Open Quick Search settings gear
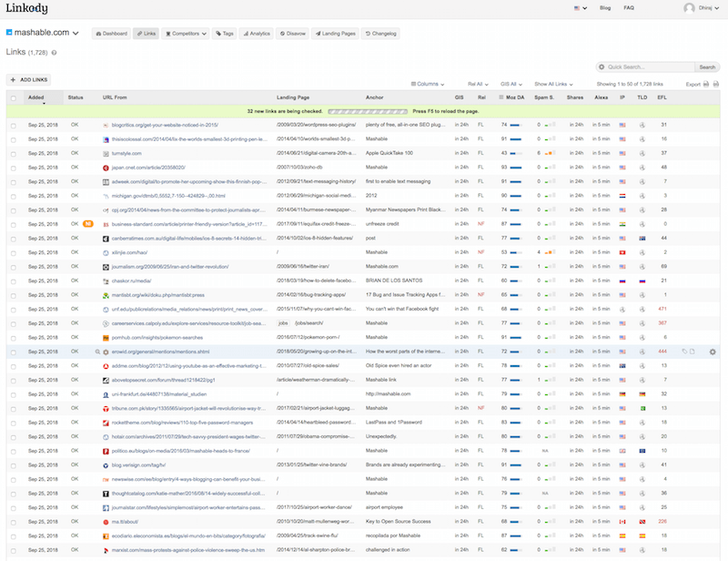 (602, 66)
